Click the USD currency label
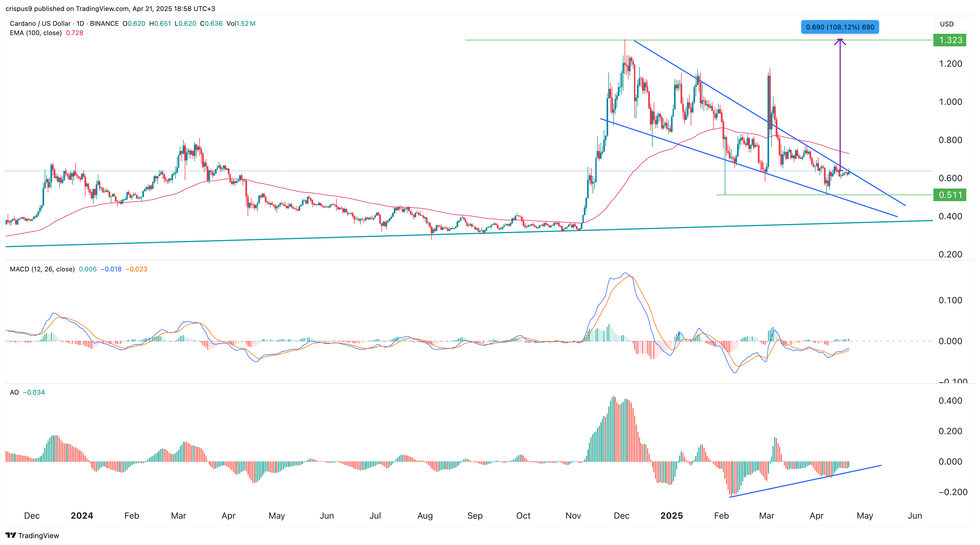The image size is (980, 545). coord(947,24)
